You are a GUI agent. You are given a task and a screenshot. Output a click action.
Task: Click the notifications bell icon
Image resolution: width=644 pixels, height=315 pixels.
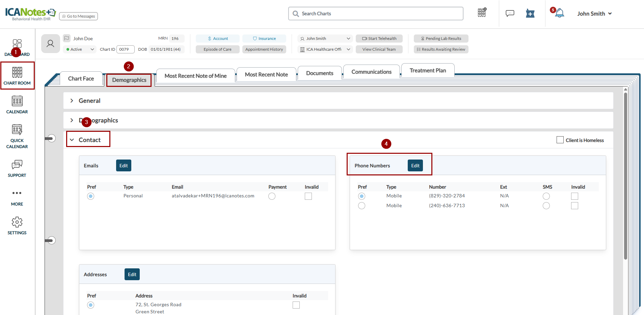[x=559, y=13]
